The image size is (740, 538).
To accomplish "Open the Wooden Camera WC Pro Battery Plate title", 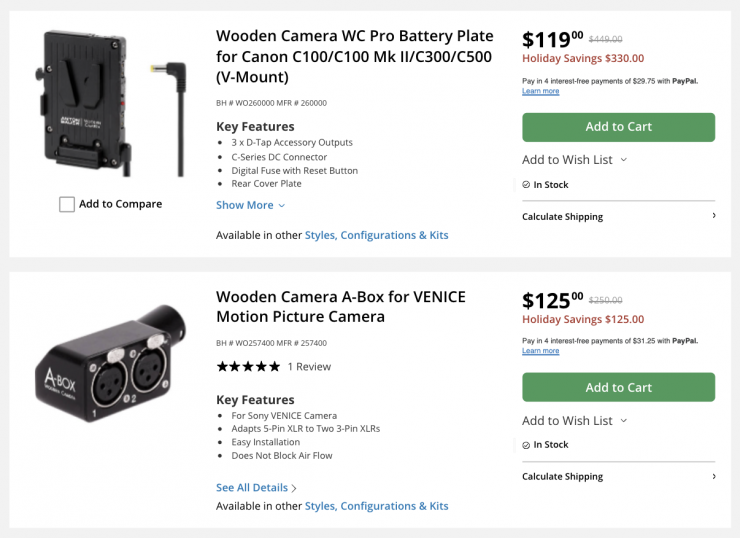I will [353, 58].
